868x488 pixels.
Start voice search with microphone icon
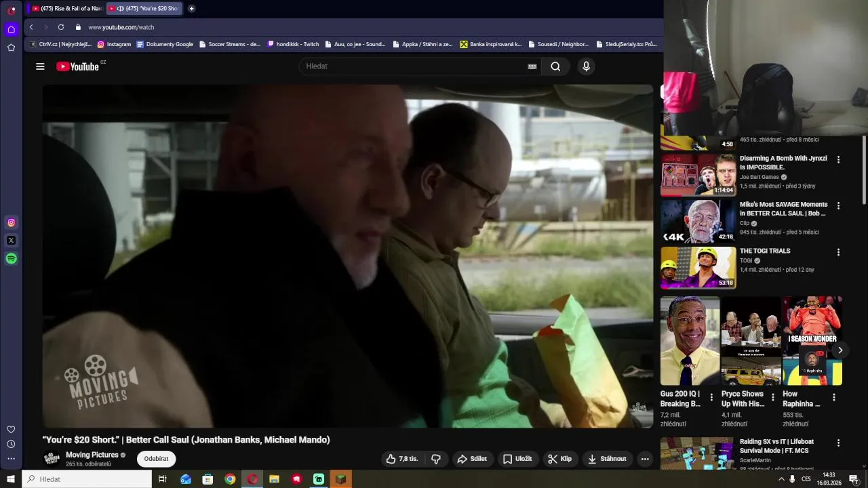pyautogui.click(x=587, y=66)
